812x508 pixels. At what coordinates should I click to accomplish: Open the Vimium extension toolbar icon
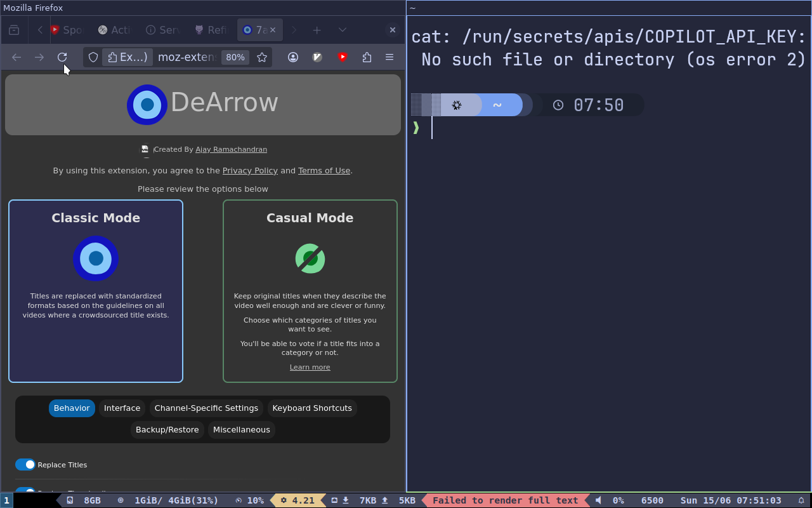tap(318, 57)
